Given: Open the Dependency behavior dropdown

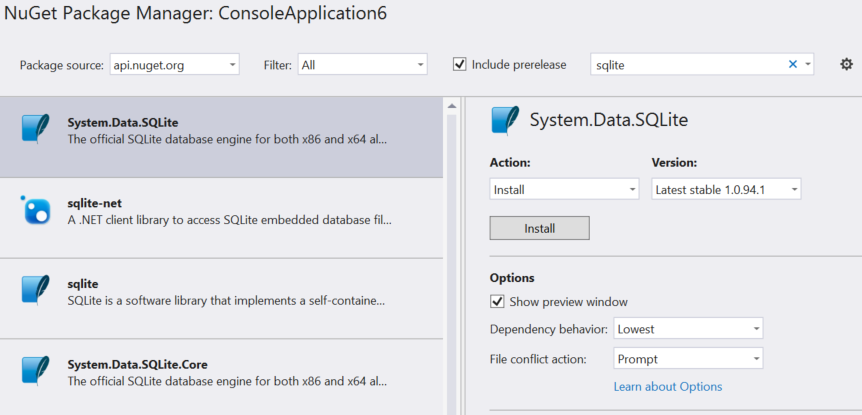Looking at the screenshot, I should point(688,329).
